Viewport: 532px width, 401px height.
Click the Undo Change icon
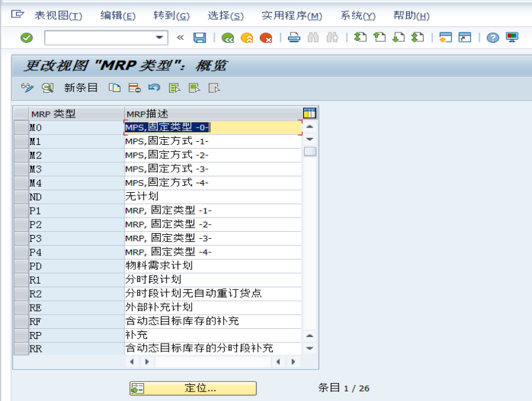point(155,88)
